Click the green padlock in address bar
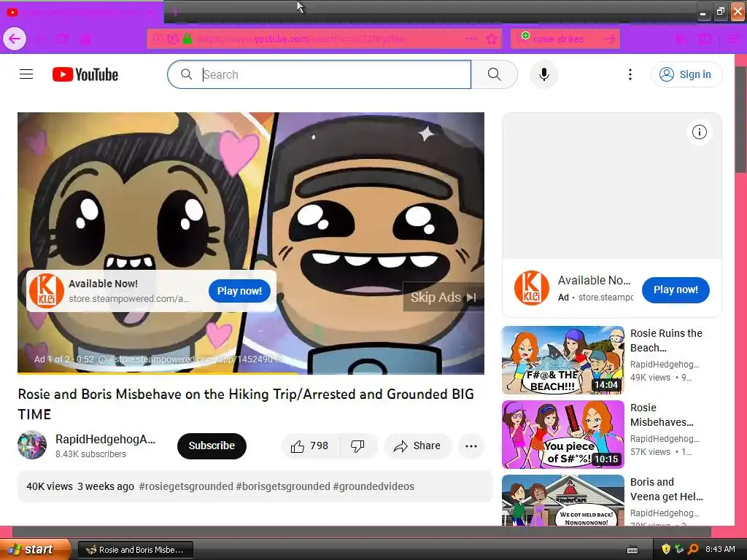Image resolution: width=747 pixels, height=560 pixels. tap(187, 39)
